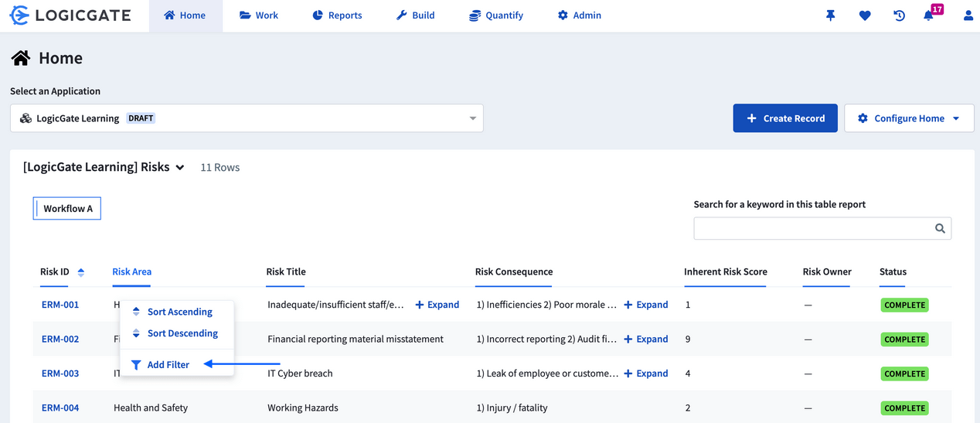Click the pin icon in top bar
The height and width of the screenshot is (423, 980).
click(831, 15)
